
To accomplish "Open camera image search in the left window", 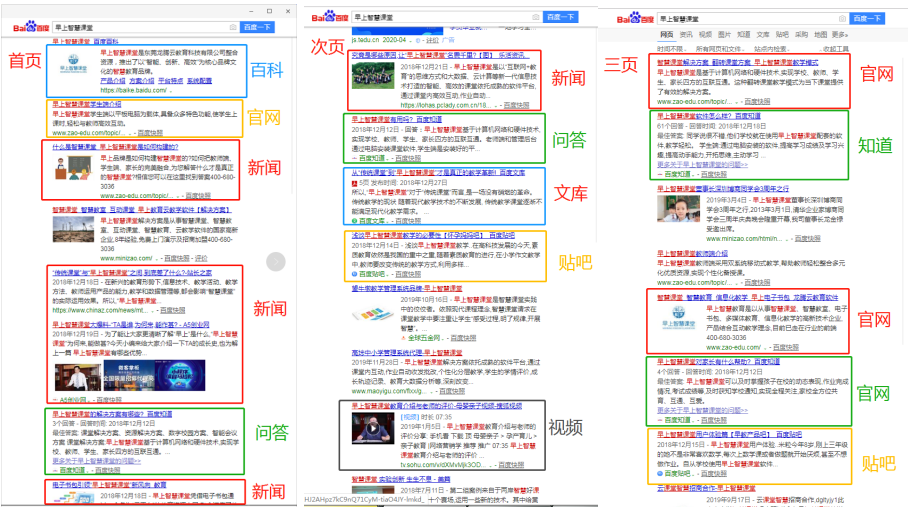I will pyautogui.click(x=232, y=27).
